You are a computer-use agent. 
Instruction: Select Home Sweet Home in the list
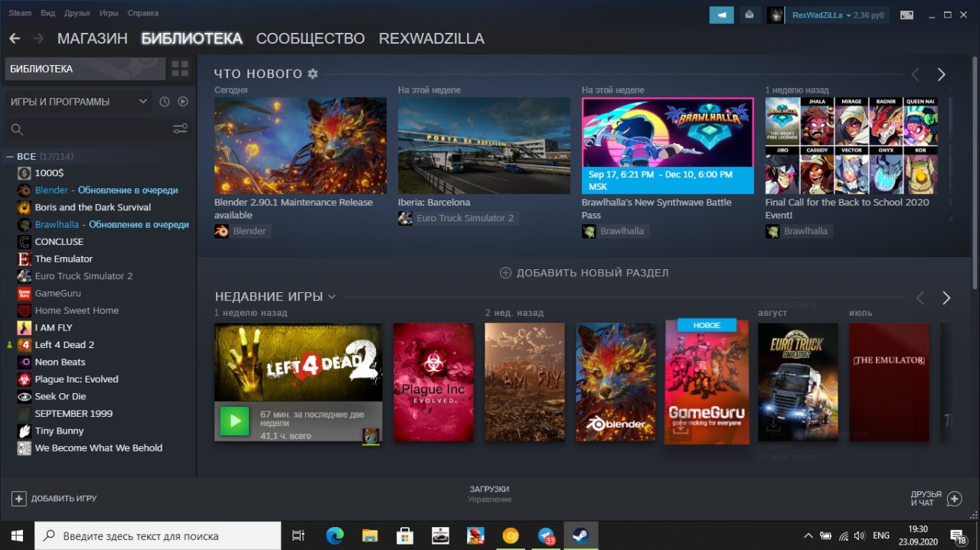[x=77, y=311]
